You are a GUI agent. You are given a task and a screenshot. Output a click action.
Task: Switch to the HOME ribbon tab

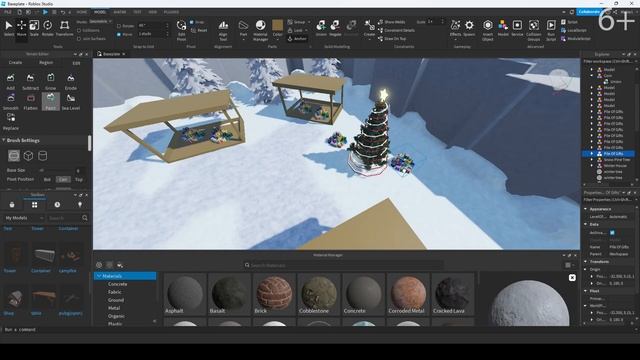click(82, 12)
